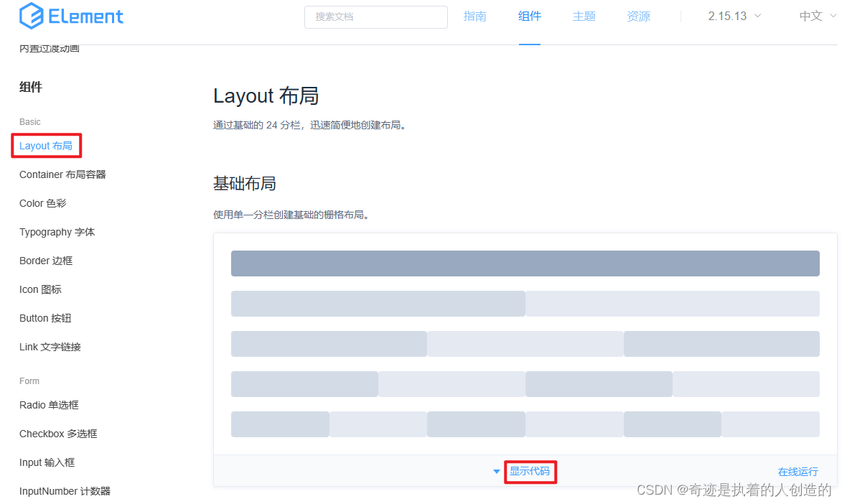Viewport: 842px width, 504px height.
Task: Select Icon 图标 in the sidebar
Action: [39, 289]
